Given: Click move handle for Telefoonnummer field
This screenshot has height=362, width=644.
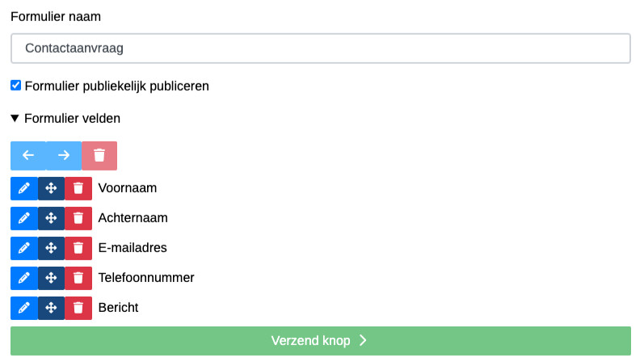Looking at the screenshot, I should (51, 278).
